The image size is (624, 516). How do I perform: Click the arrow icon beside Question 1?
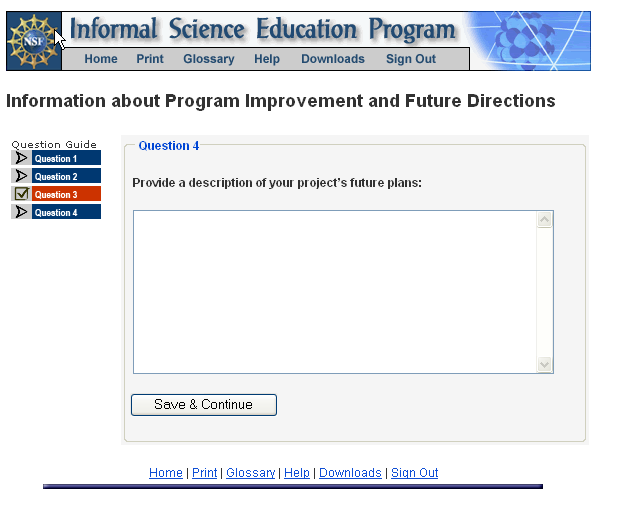point(21,158)
